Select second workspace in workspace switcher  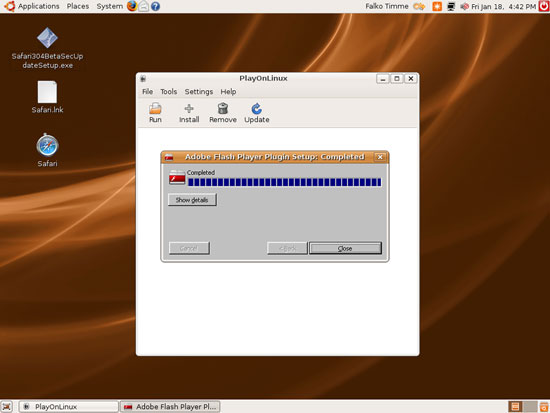pos(530,407)
